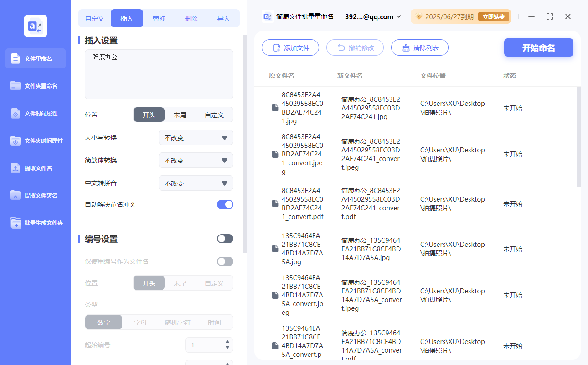Select the 文件时间属性 tool in sidebar
Screen dimensions: 588x365
[x=35, y=113]
